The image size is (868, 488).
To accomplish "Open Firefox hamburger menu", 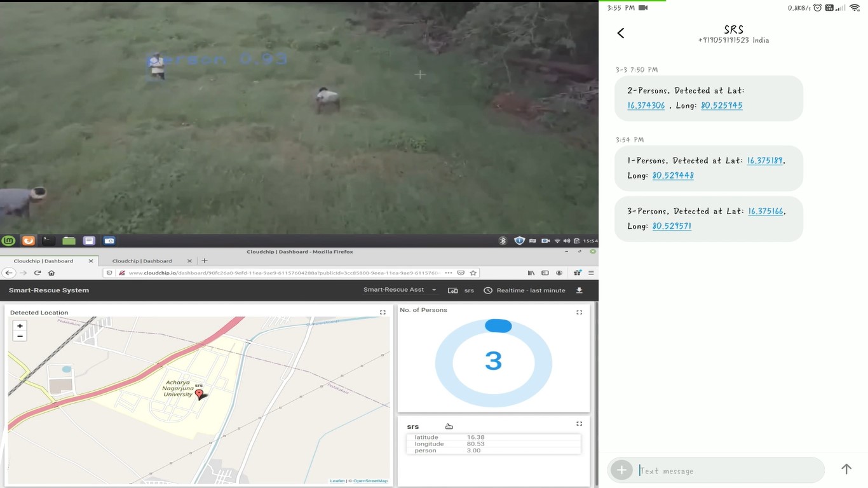I will pos(591,273).
